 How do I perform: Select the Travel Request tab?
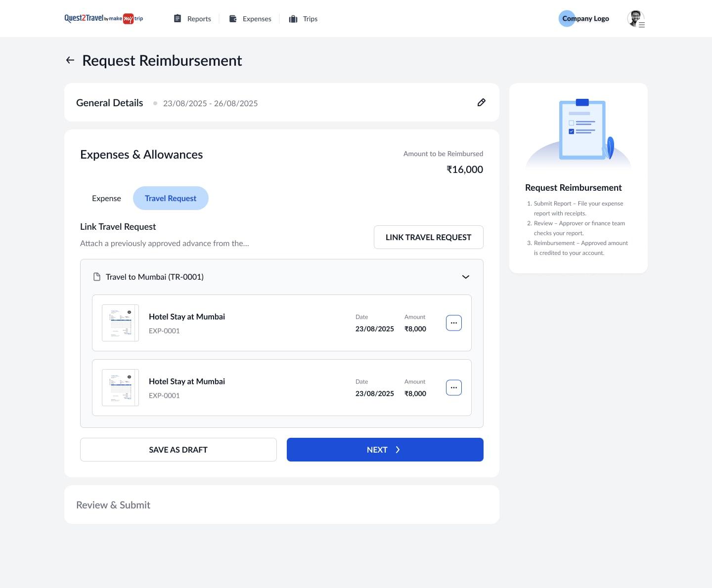click(171, 198)
